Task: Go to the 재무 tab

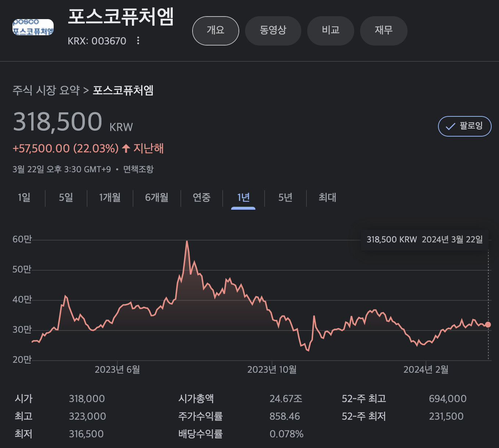Action: click(x=384, y=30)
